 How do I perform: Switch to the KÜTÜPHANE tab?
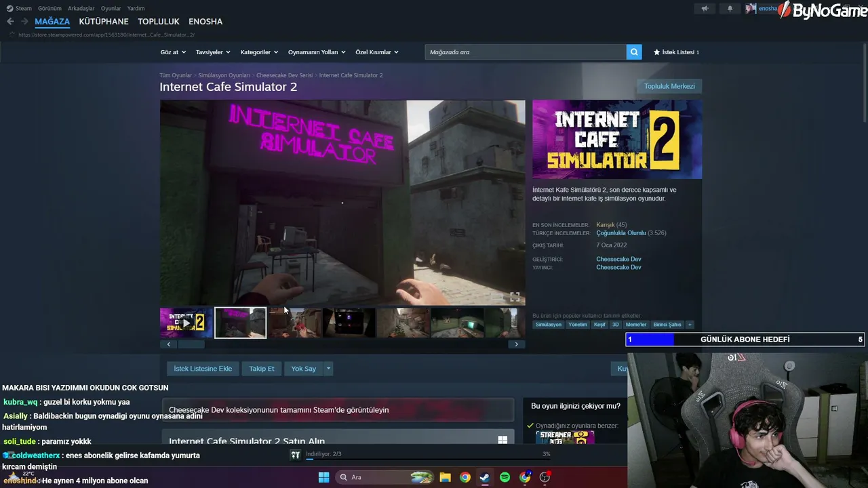pyautogui.click(x=104, y=22)
